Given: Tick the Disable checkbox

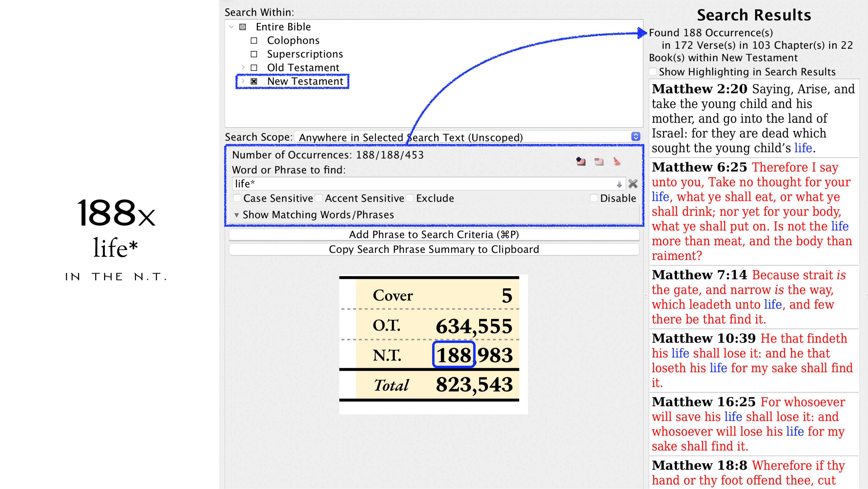Looking at the screenshot, I should click(594, 198).
